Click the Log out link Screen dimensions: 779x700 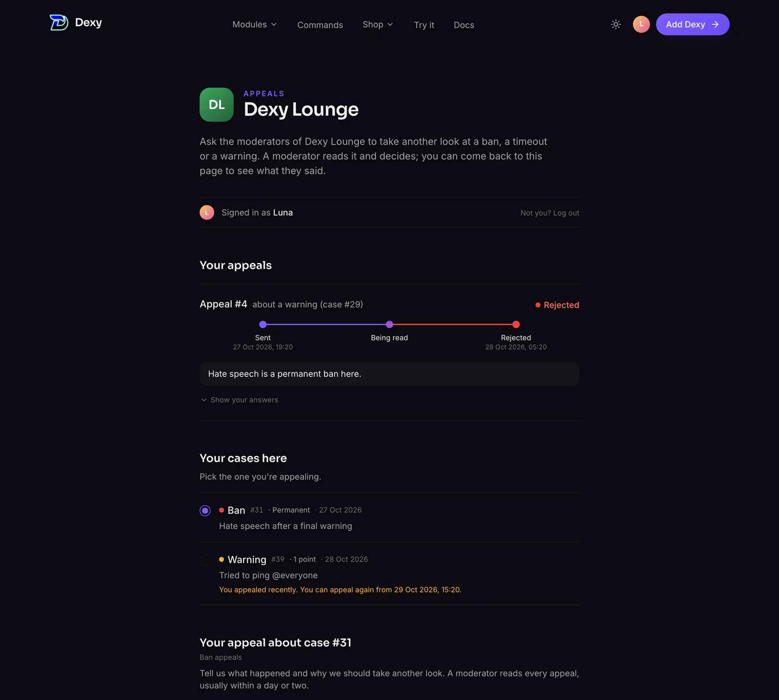click(566, 213)
